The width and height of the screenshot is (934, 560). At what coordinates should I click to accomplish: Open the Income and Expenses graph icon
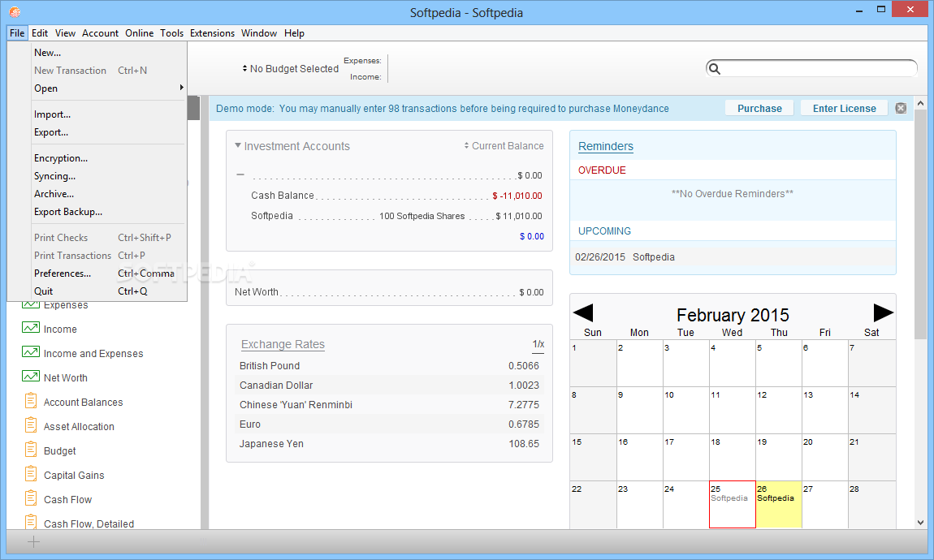(x=30, y=351)
